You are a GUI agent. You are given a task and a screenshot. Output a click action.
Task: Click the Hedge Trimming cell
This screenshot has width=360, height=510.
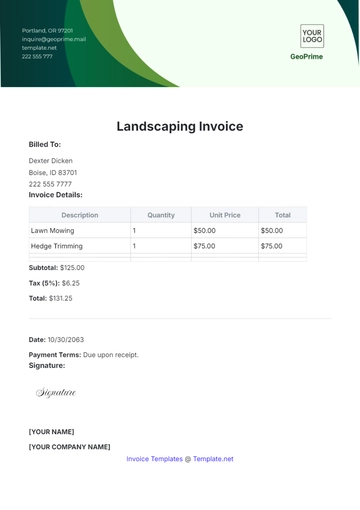click(x=80, y=246)
